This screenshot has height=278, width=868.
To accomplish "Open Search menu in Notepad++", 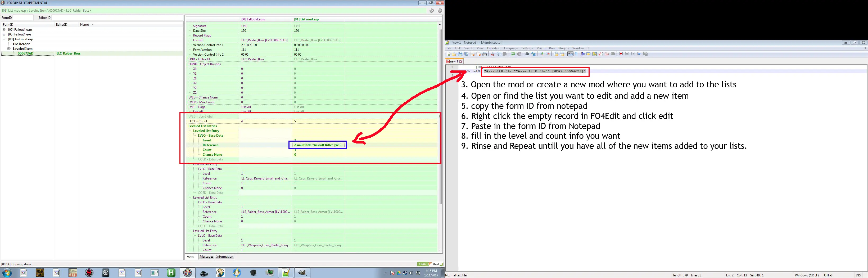I will pyautogui.click(x=468, y=48).
